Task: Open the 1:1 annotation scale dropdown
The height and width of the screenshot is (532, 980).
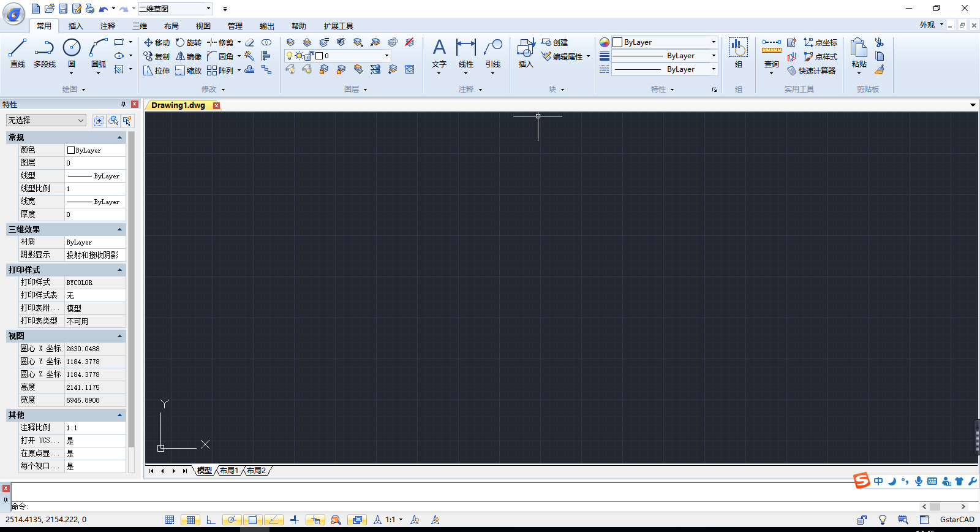Action: [394, 520]
